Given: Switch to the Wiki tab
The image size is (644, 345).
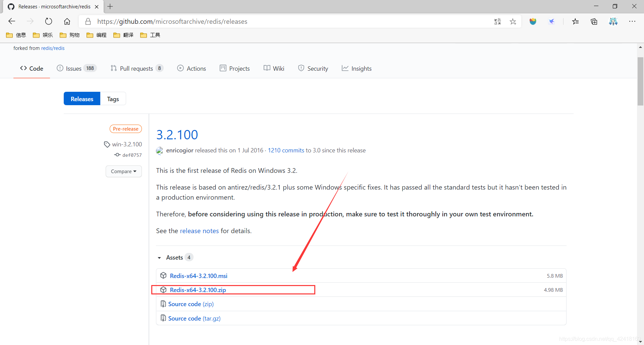Looking at the screenshot, I should click(x=274, y=68).
